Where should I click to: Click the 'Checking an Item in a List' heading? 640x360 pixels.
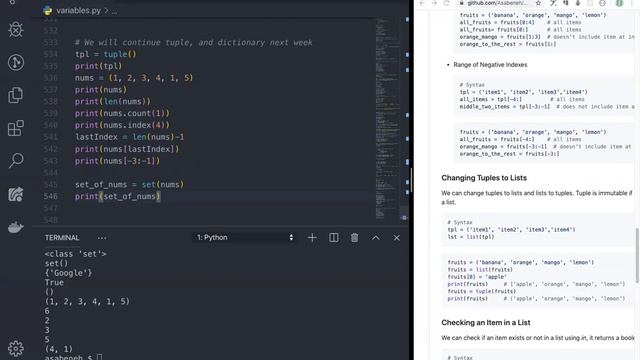tap(485, 322)
